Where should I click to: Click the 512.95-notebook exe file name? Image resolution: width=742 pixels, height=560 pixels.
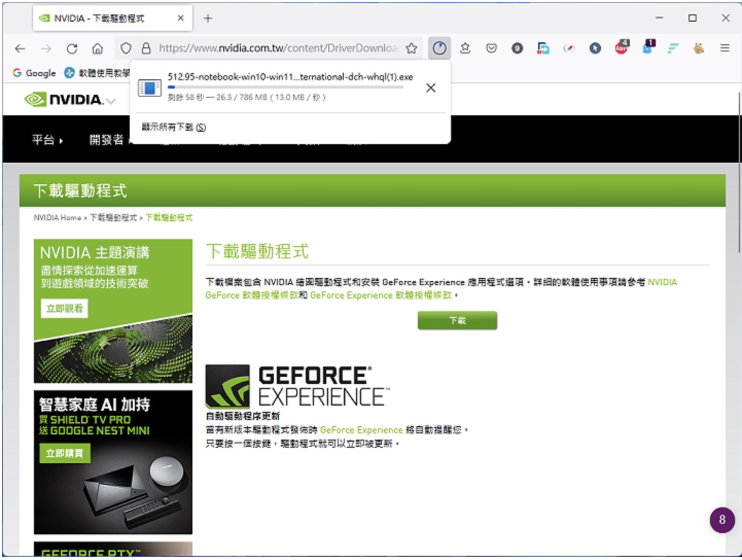pyautogui.click(x=290, y=77)
